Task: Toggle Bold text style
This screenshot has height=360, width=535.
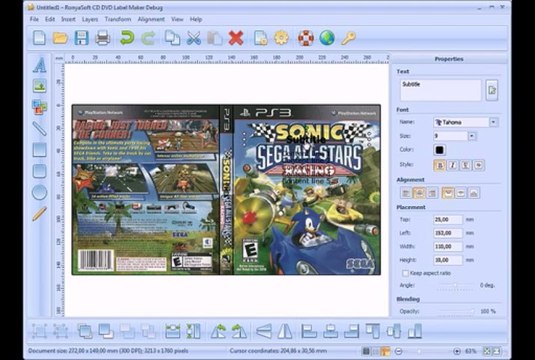Action: click(440, 165)
